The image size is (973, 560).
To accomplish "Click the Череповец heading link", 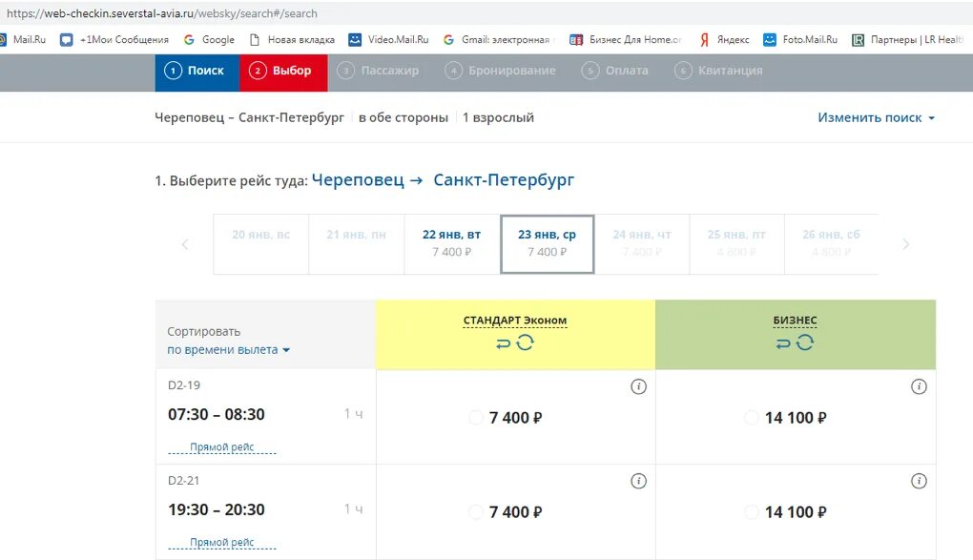I will click(x=358, y=180).
